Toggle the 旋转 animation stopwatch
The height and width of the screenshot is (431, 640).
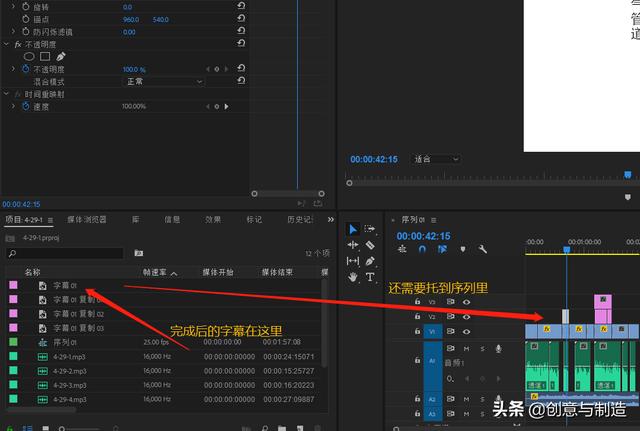26,7
